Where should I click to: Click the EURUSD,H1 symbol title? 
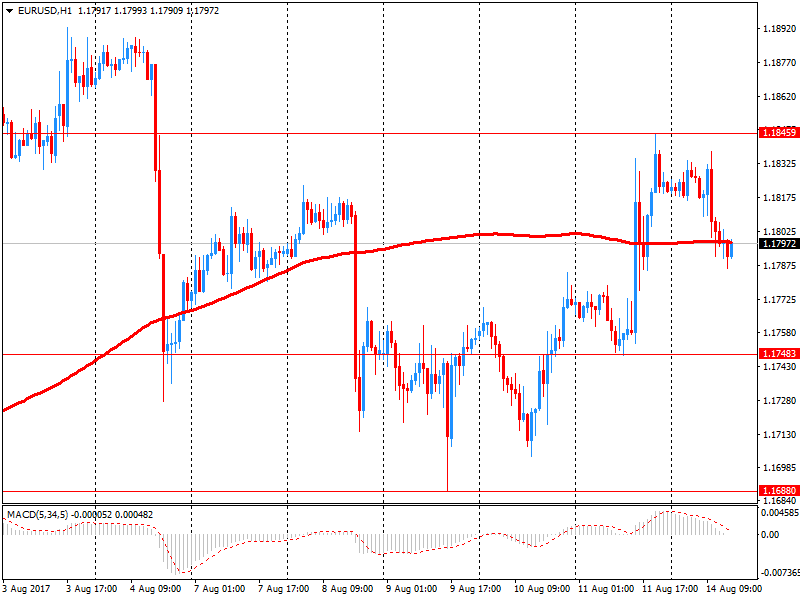(44, 10)
